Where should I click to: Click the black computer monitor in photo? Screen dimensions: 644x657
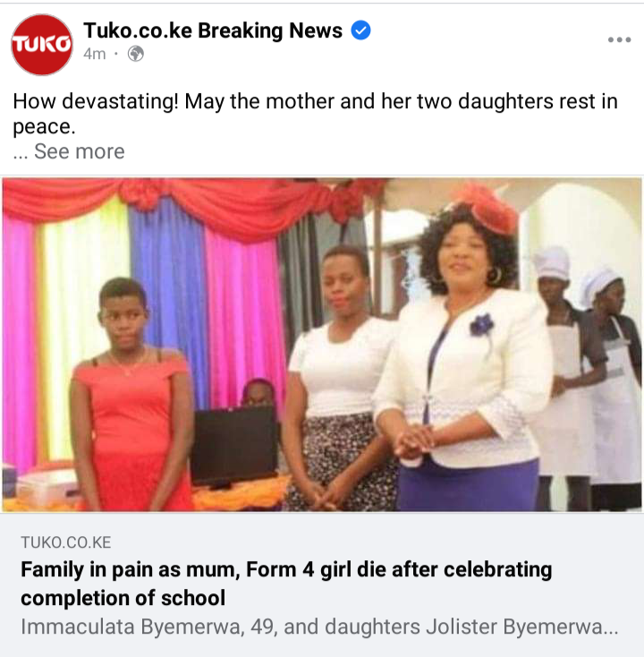coord(233,447)
